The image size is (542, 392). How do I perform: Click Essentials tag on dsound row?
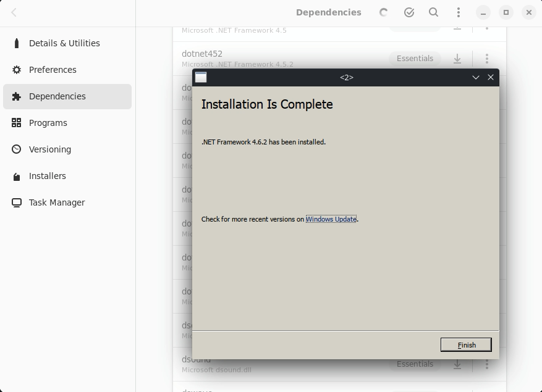(x=415, y=364)
